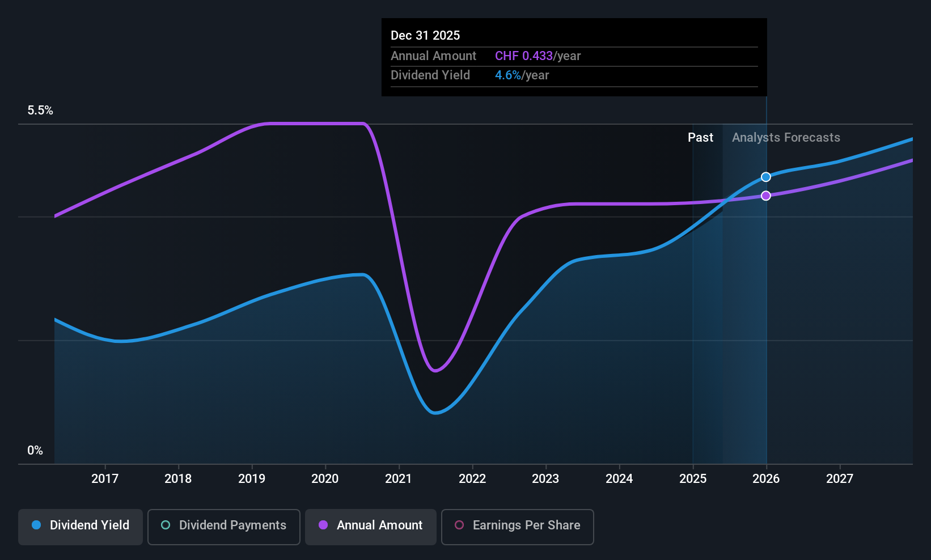This screenshot has width=931, height=560.
Task: Click the 0% y-axis label
Action: 35,450
